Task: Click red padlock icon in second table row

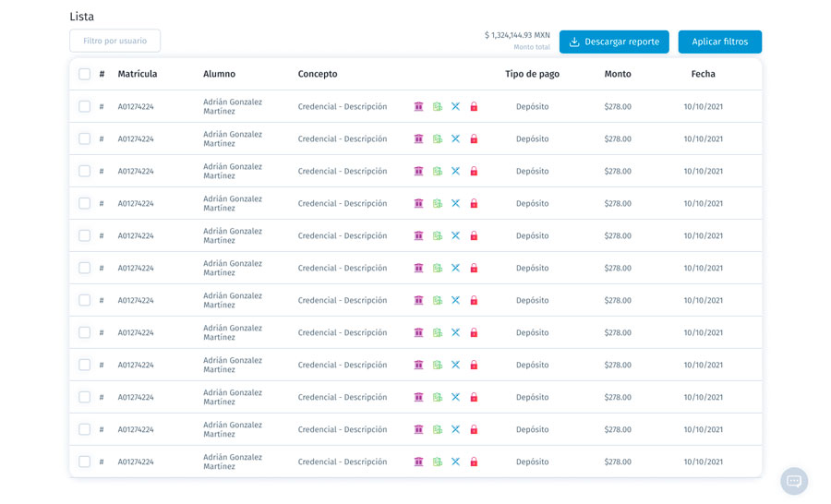Action: coord(474,138)
